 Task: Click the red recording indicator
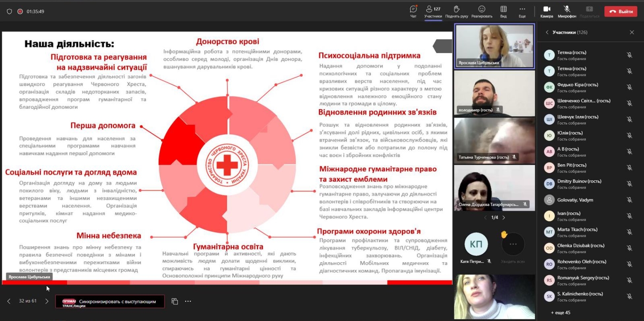click(20, 12)
